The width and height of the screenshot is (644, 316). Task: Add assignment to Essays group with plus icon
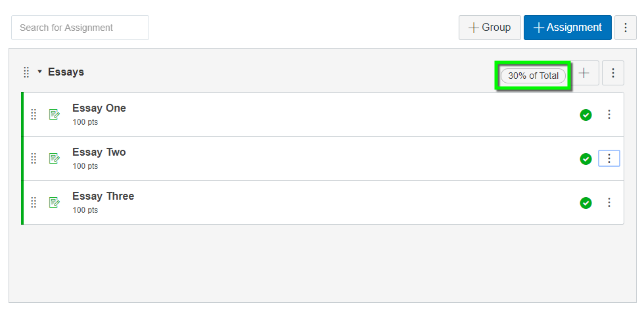(584, 73)
